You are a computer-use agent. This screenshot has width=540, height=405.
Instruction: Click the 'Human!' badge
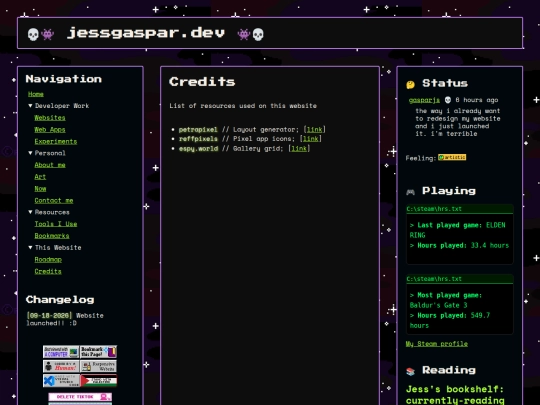pyautogui.click(x=61, y=366)
